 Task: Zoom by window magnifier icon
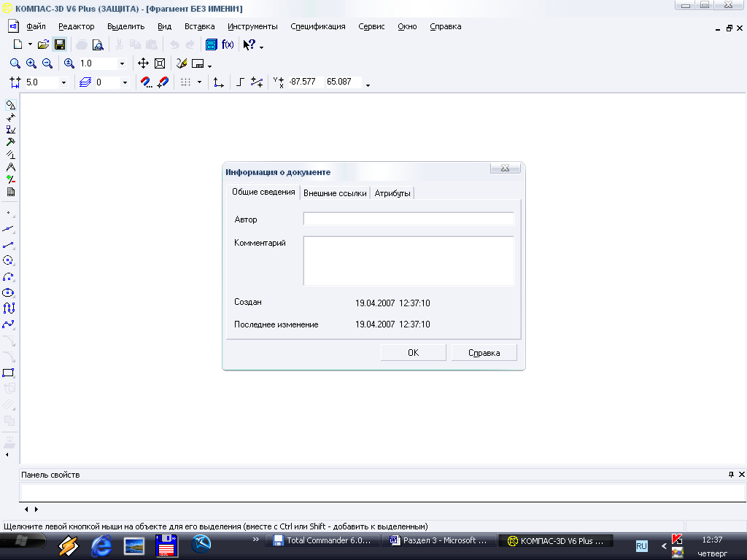point(15,63)
